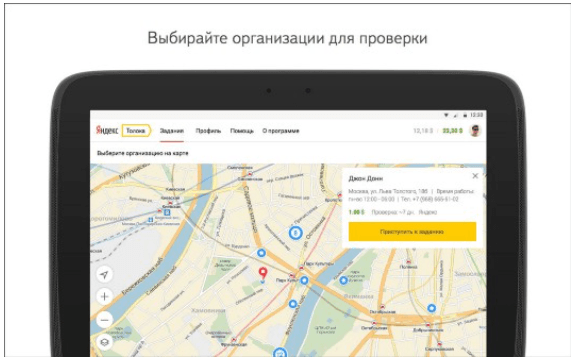The height and width of the screenshot is (363, 578).
Task: Open the map layers button
Action: (105, 343)
